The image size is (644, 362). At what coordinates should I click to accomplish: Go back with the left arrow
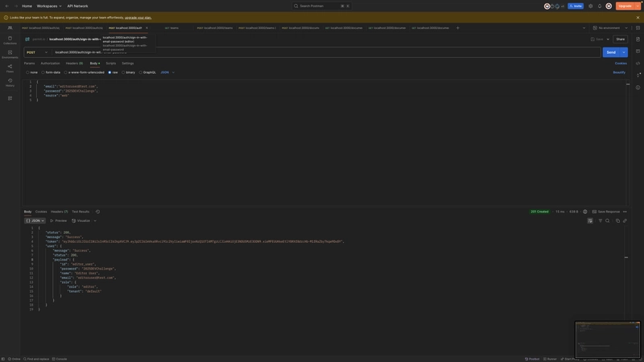(x=7, y=6)
